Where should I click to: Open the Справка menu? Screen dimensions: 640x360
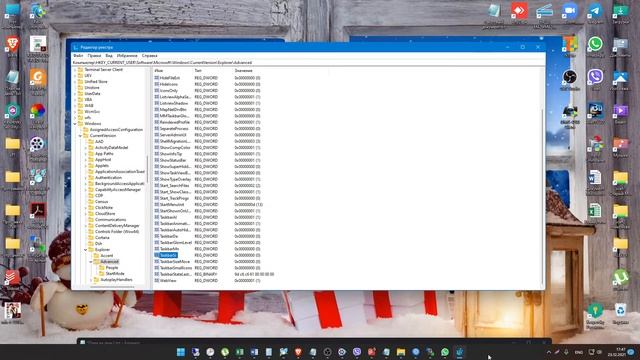[x=149, y=56]
